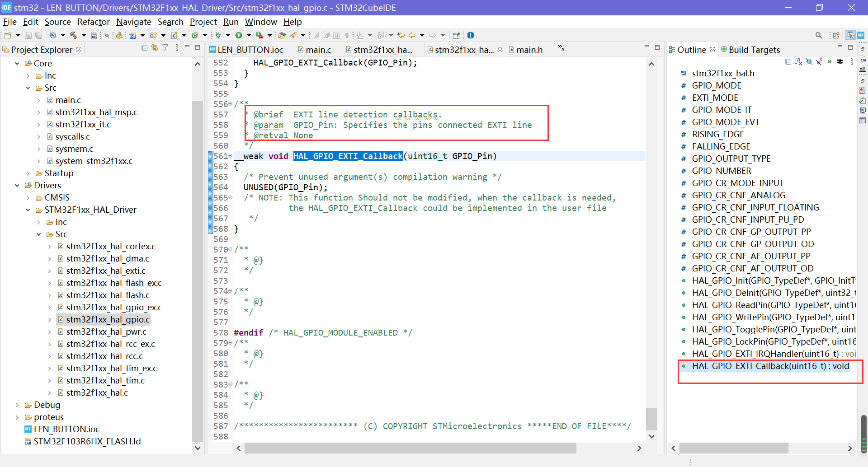Expand the Debug folder
Screen dimensions: 868x467
click(17, 405)
